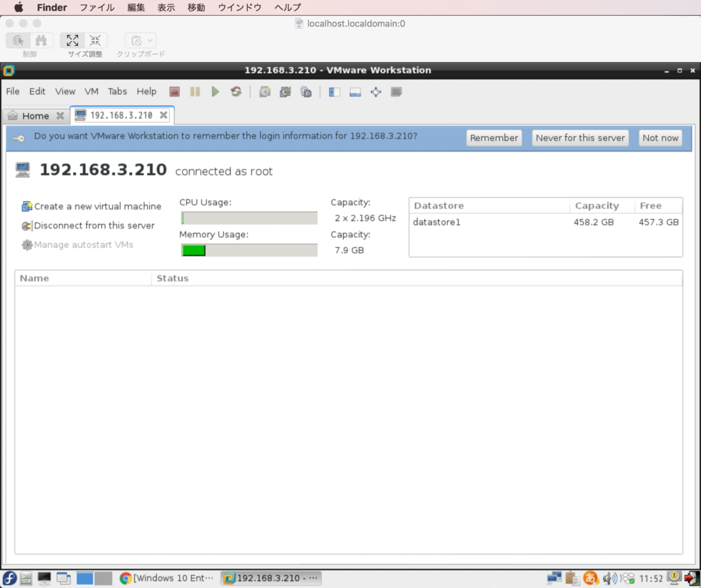The image size is (701, 588).
Task: Click the CPU Usage progress bar
Action: pyautogui.click(x=249, y=218)
